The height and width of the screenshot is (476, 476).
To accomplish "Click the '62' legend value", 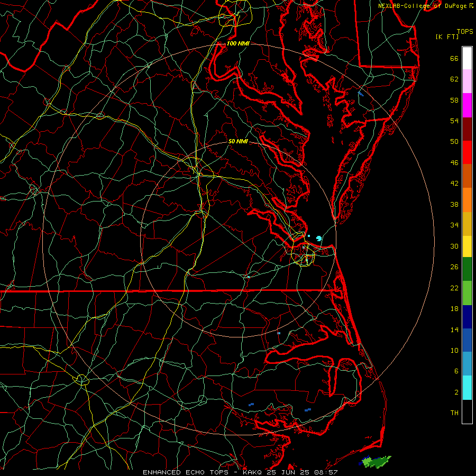I will click(x=454, y=79).
